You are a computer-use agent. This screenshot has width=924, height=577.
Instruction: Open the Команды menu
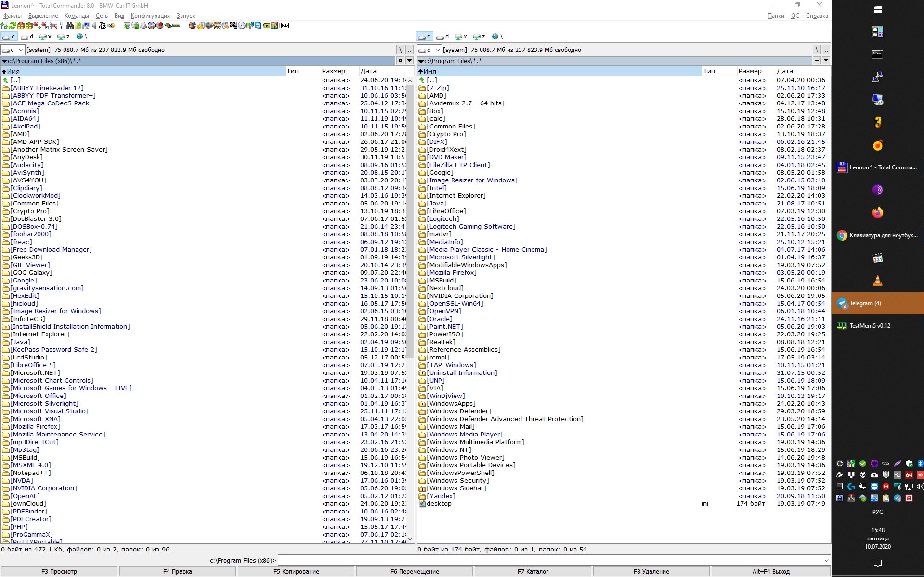[x=77, y=16]
